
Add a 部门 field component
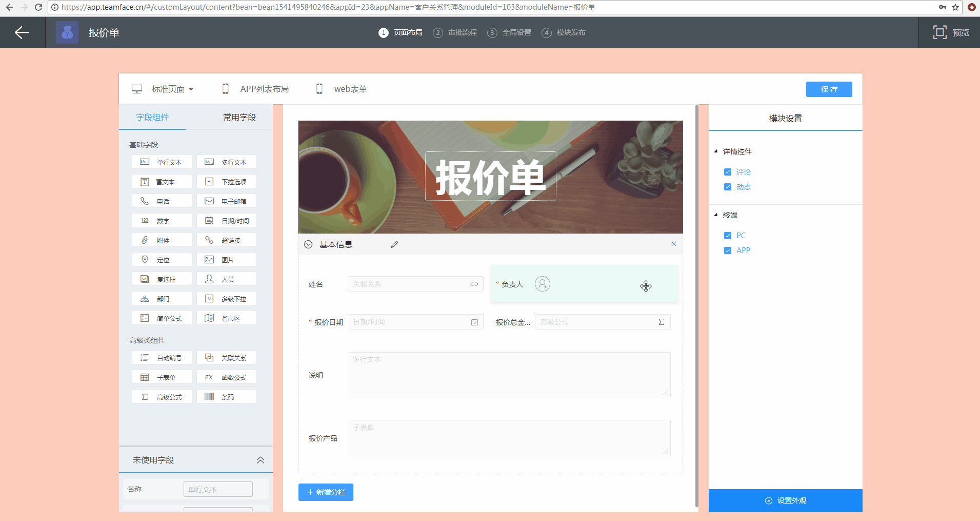tap(162, 299)
